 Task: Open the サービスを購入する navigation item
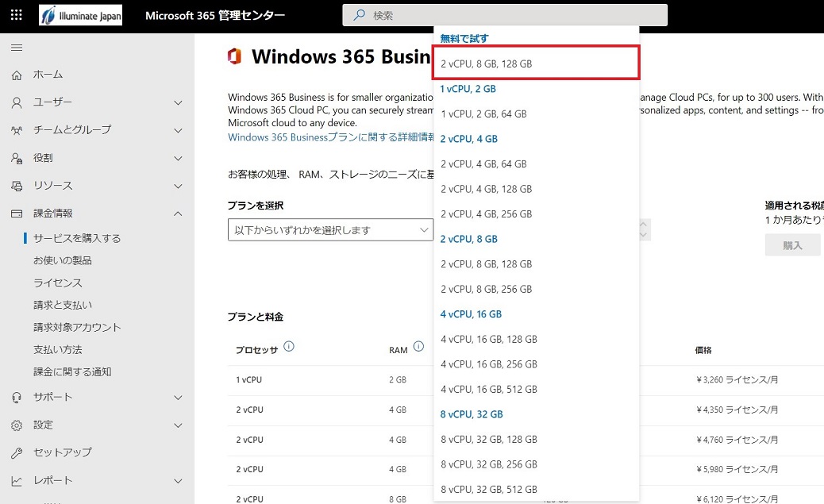point(77,239)
